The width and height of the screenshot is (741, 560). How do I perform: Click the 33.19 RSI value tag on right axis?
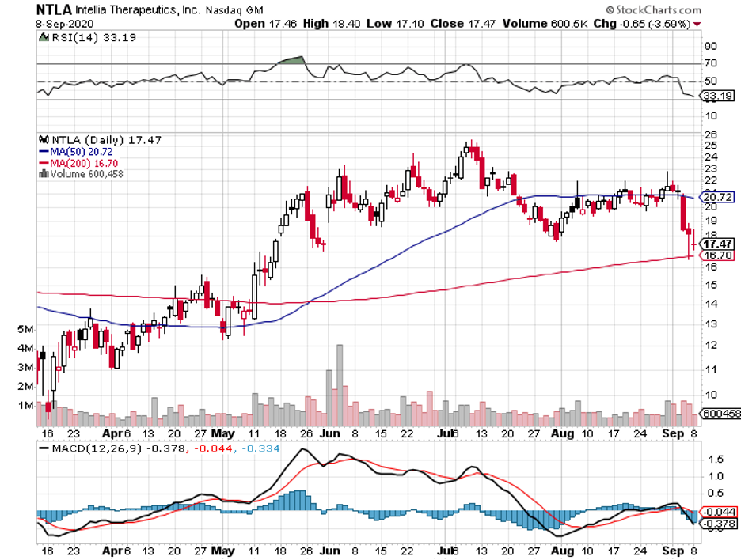coord(717,96)
